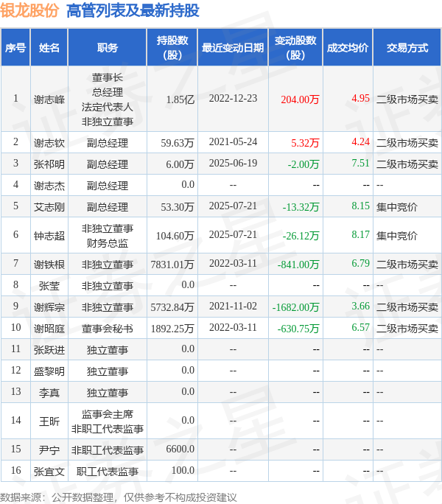
Task: Click the 银龙股份 title text
Action: 29,10
